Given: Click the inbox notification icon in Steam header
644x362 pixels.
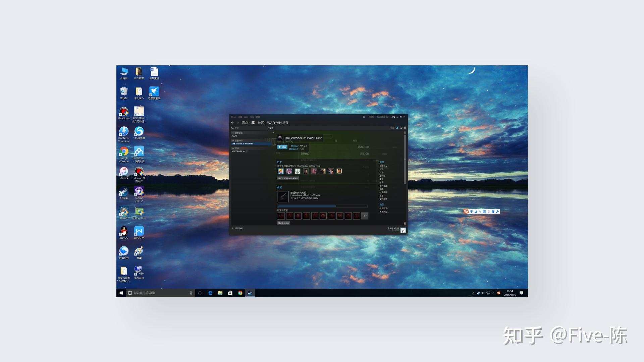Looking at the screenshot, I should tap(364, 117).
